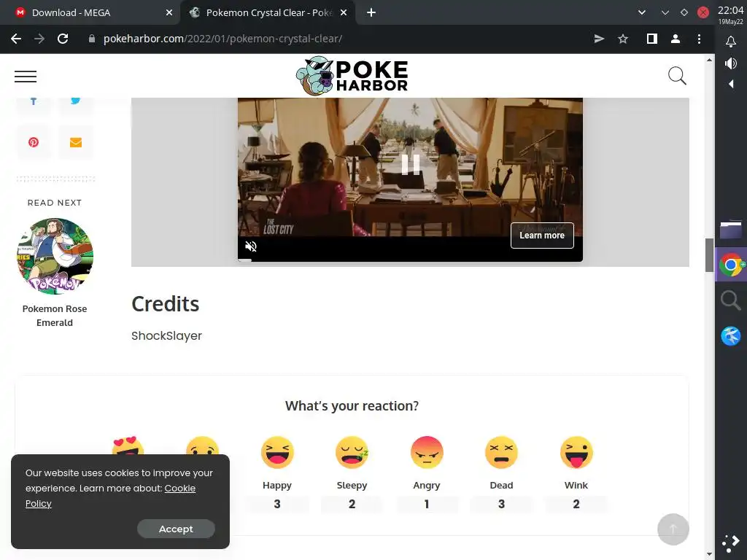Image resolution: width=747 pixels, height=560 pixels.
Task: Select the Dead reaction emoji
Action: pyautogui.click(x=501, y=452)
